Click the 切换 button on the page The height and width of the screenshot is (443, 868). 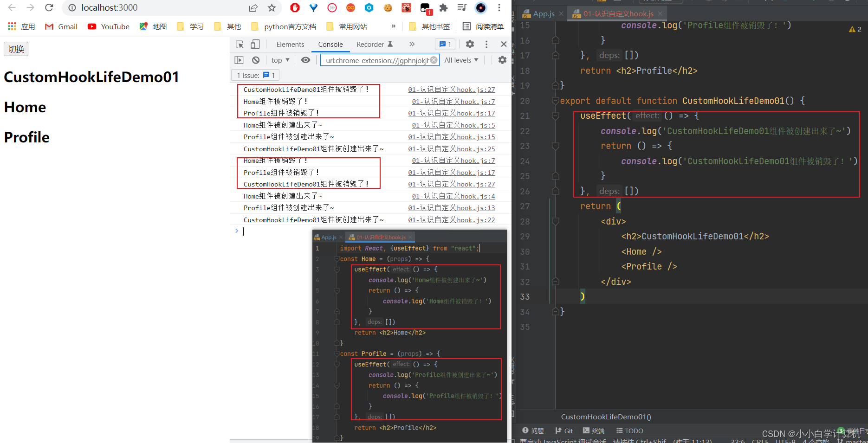(x=16, y=49)
